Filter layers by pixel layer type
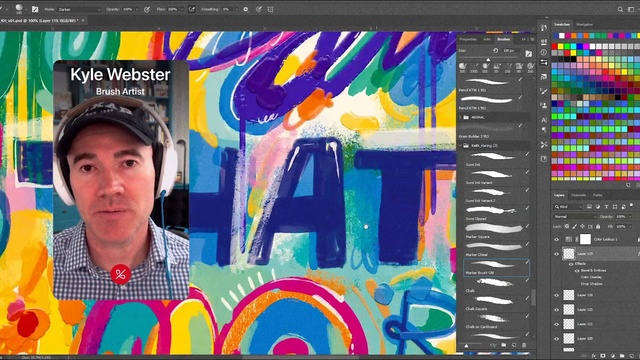 pyautogui.click(x=589, y=207)
